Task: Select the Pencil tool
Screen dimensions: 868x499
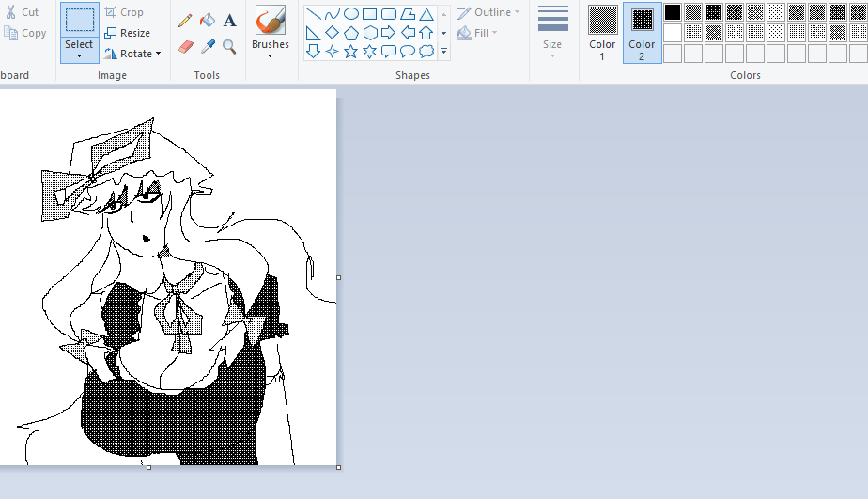Action: (x=185, y=21)
